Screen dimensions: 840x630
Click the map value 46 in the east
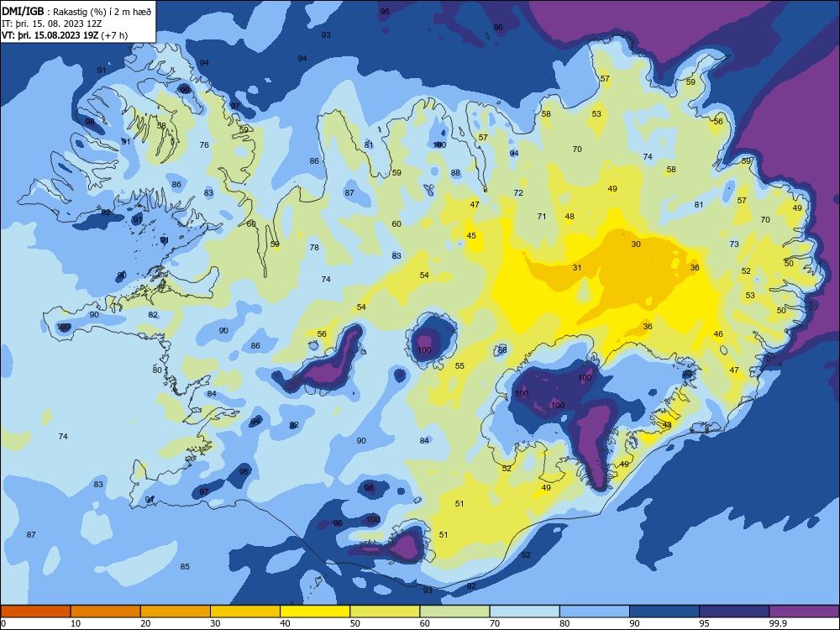(718, 334)
